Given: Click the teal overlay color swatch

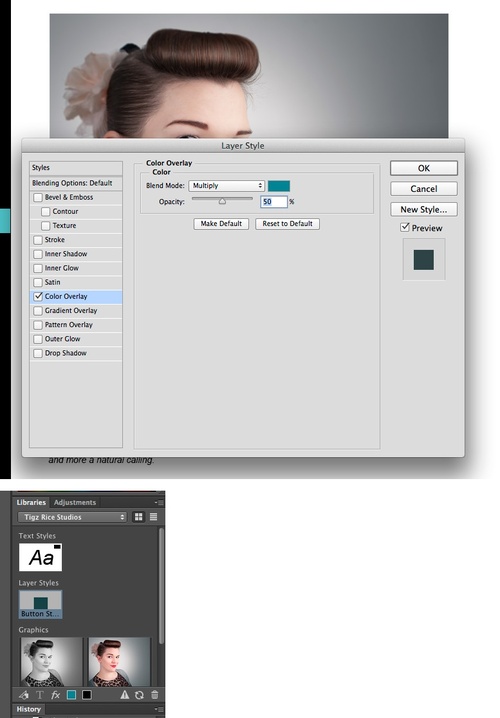Looking at the screenshot, I should point(279,185).
